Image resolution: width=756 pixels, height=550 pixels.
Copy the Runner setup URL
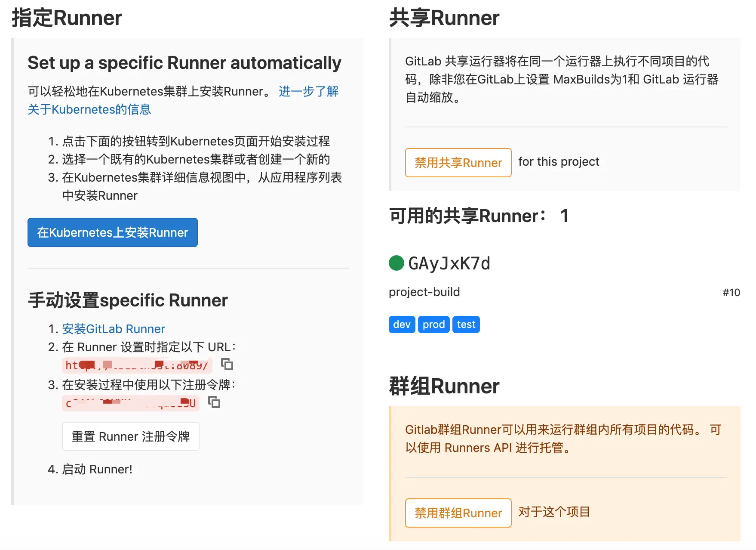point(227,364)
